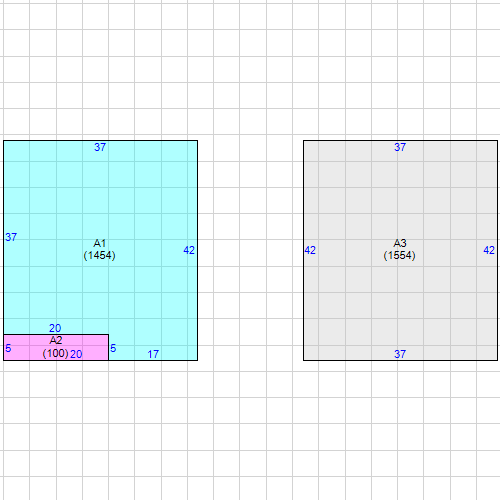Click the 20 dimension above the A2 rectangle

click(x=55, y=328)
